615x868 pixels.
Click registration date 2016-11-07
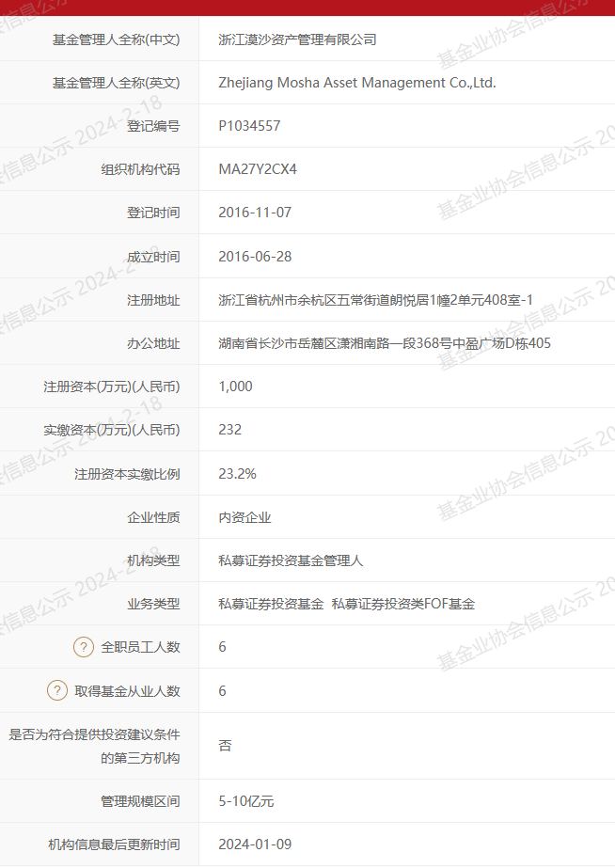coord(255,213)
